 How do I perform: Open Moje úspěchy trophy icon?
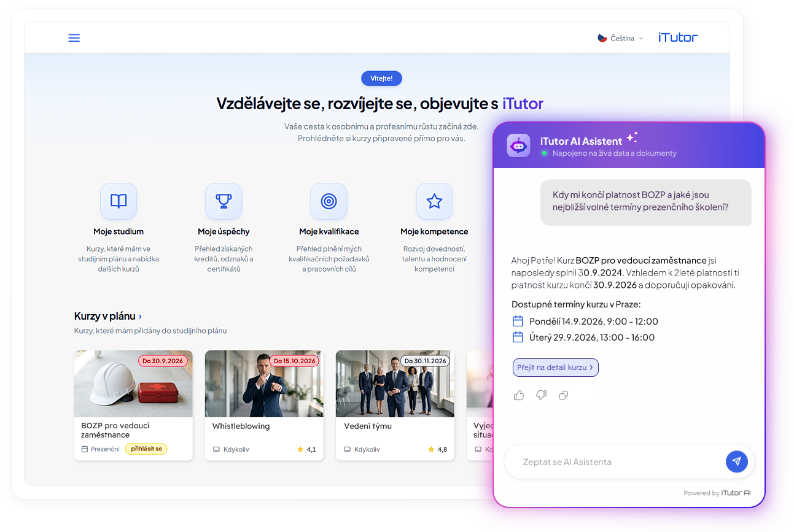224,201
